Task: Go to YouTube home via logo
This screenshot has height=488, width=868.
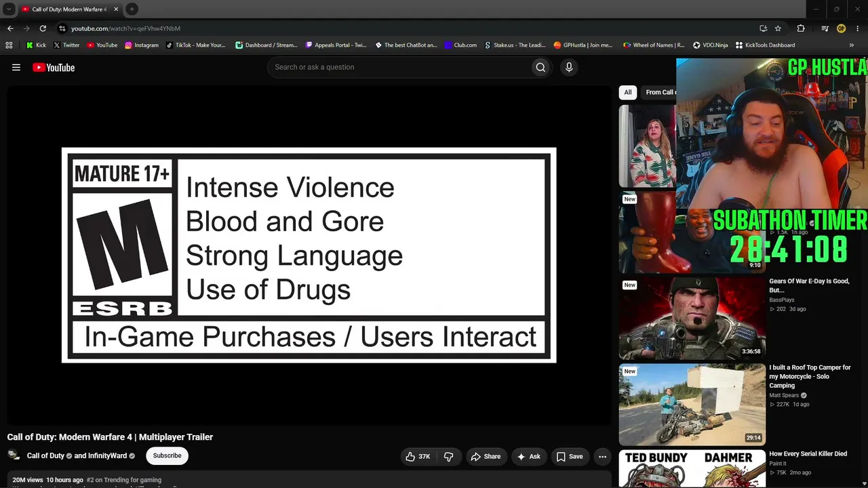Action: pos(54,67)
